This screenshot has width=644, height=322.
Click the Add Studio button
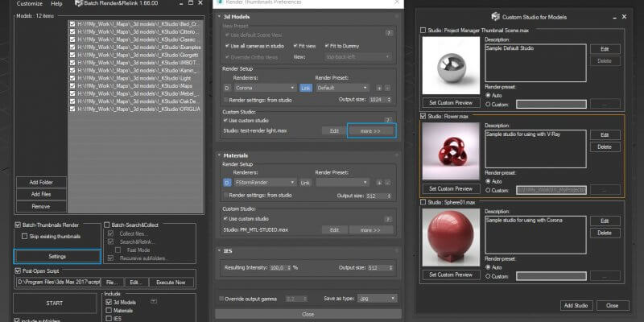coord(576,306)
